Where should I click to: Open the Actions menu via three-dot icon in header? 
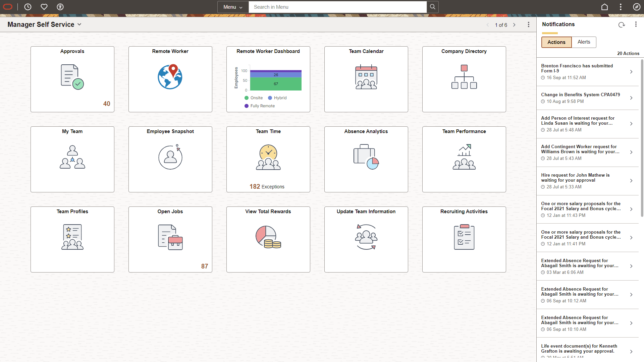[636, 24]
